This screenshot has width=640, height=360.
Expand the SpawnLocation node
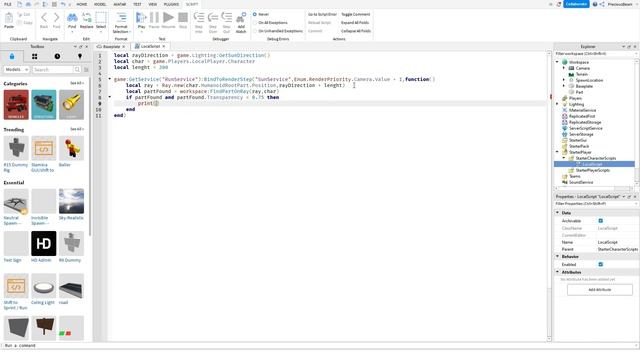click(x=564, y=80)
